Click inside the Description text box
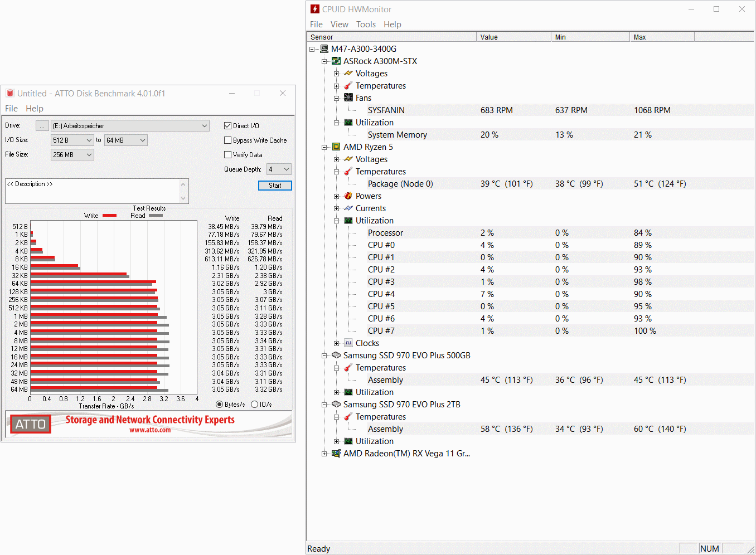 92,191
